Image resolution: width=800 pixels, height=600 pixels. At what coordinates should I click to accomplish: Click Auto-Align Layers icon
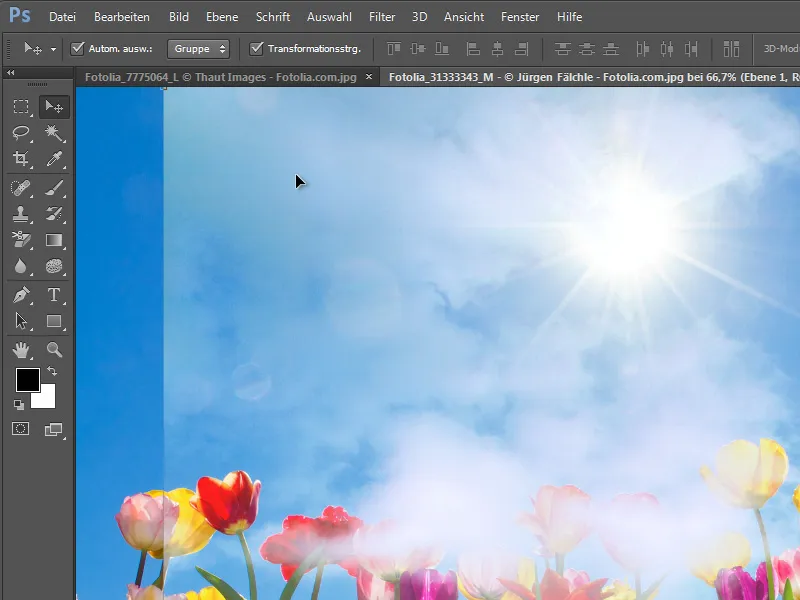(732, 49)
